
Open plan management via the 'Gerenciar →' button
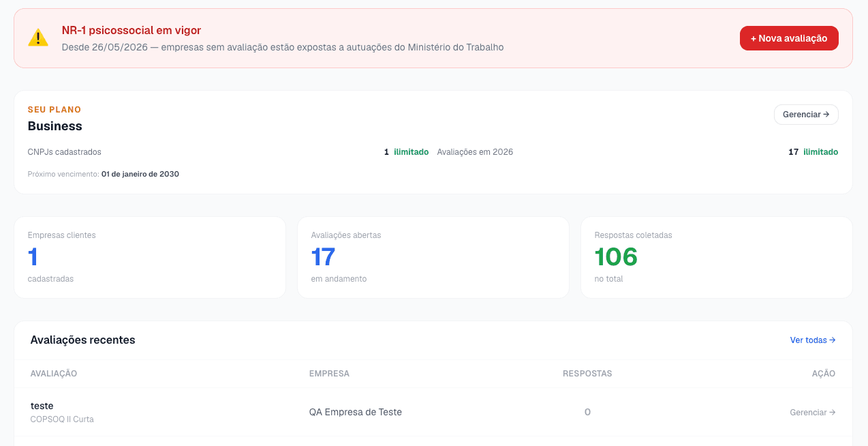point(806,115)
